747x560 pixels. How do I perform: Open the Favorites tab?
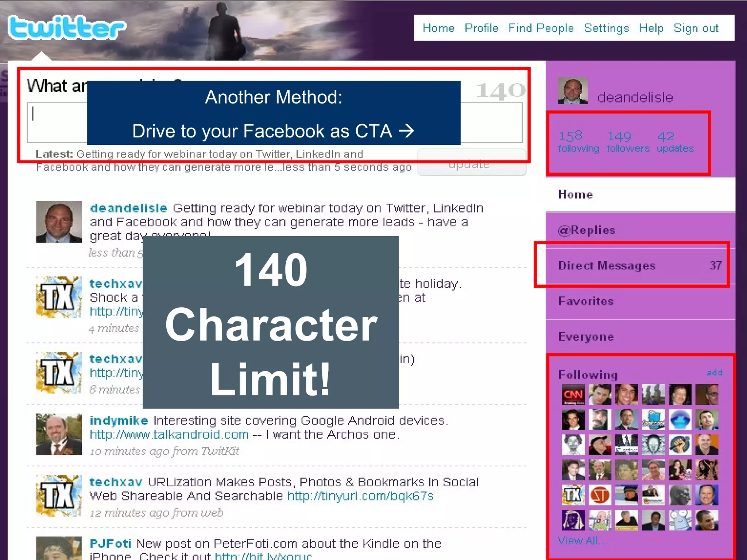640,301
